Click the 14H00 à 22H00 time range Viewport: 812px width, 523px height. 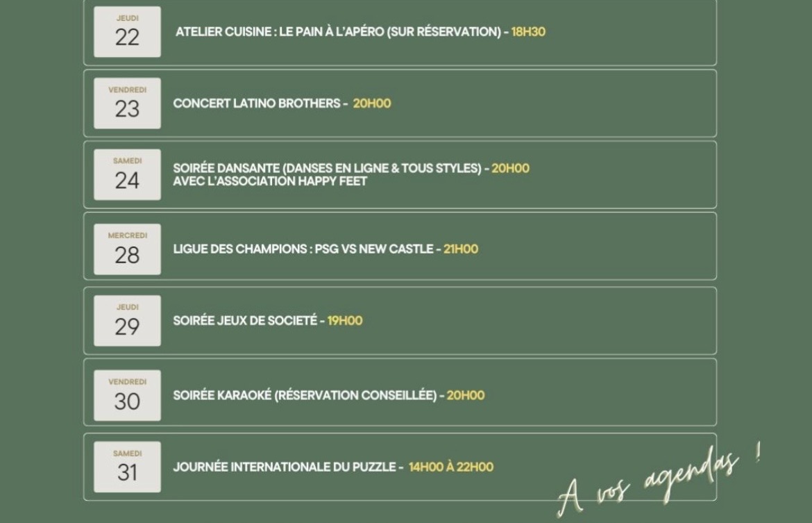[x=451, y=467]
